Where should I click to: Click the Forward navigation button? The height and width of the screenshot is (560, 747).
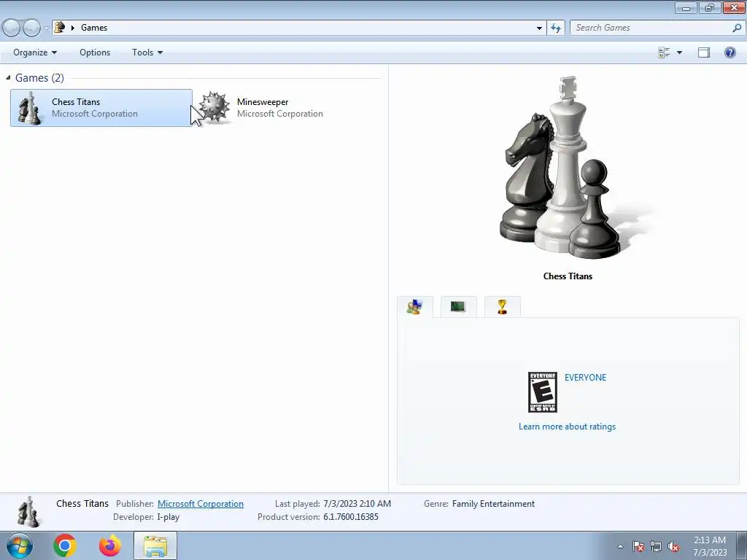coord(31,28)
